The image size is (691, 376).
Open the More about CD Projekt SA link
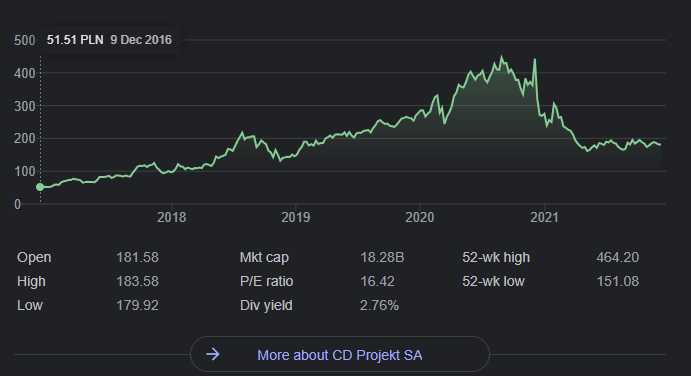(x=339, y=355)
